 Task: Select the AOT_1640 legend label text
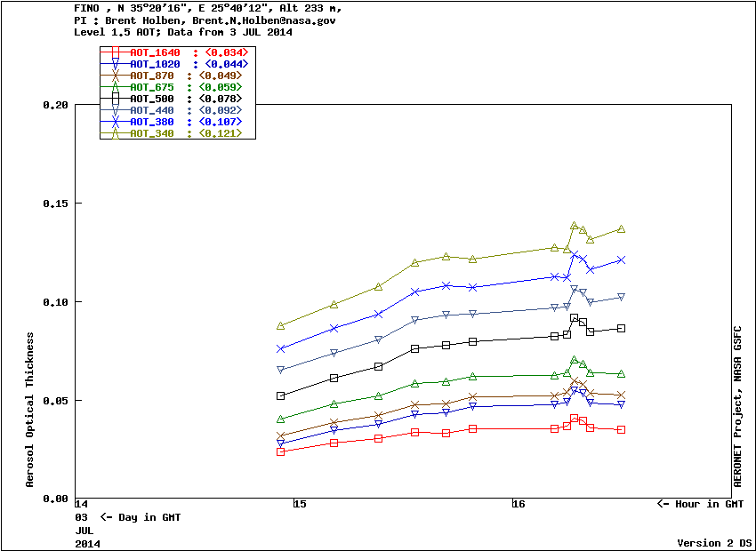(155, 53)
